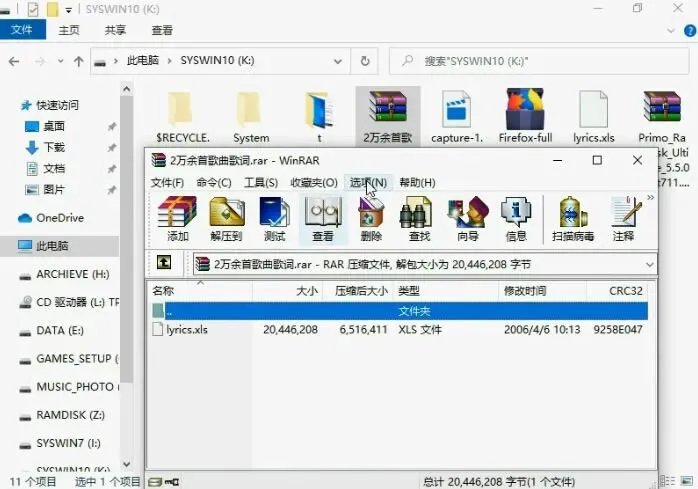This screenshot has width=698, height=489.
Task: Click the Comment (注释) toolbar icon
Action: tap(625, 220)
